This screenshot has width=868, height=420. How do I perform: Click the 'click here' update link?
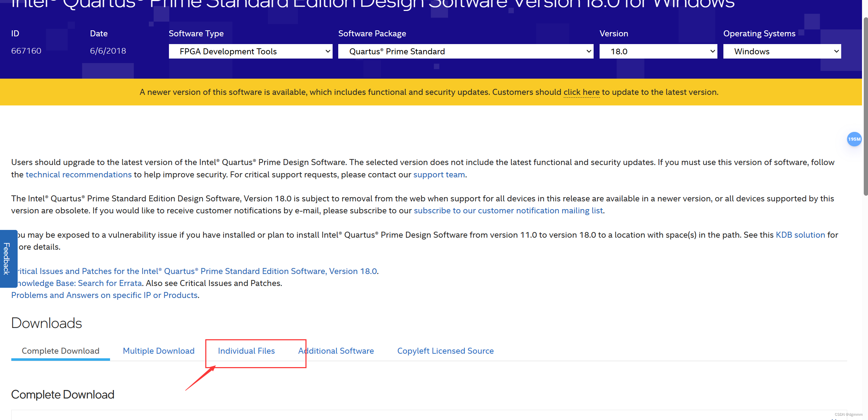(581, 92)
